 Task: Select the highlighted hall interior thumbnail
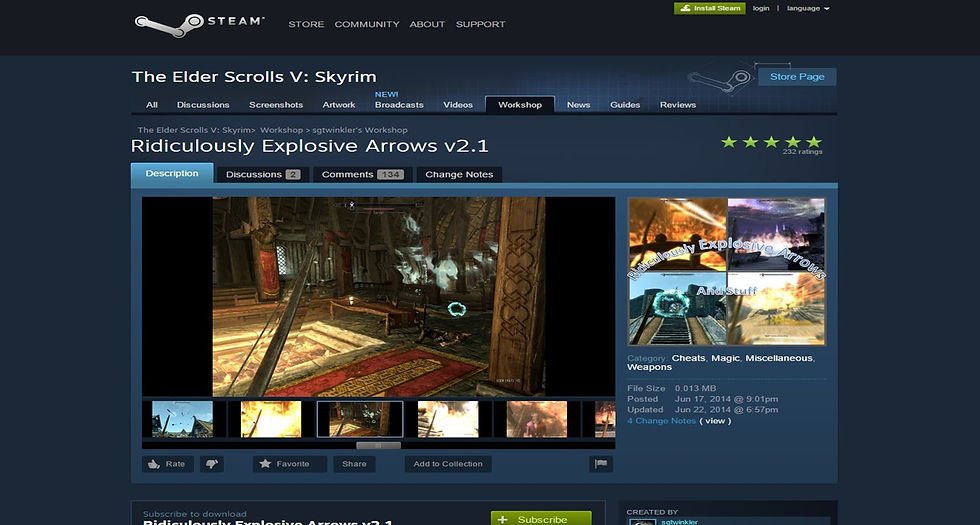point(360,419)
